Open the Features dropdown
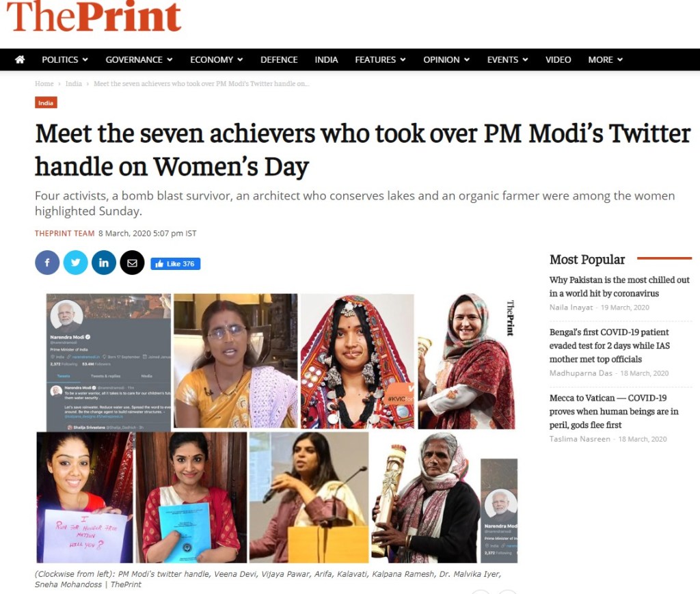700x594 pixels. [x=380, y=59]
